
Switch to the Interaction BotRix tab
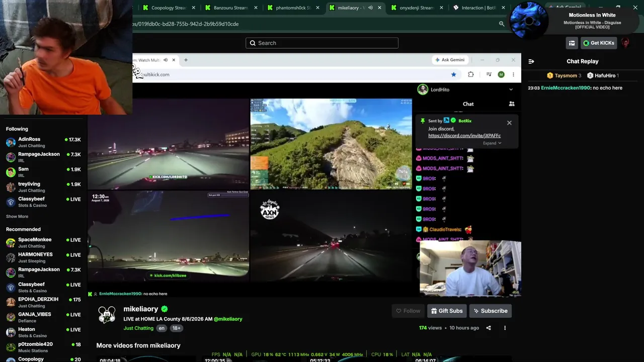tap(478, 8)
